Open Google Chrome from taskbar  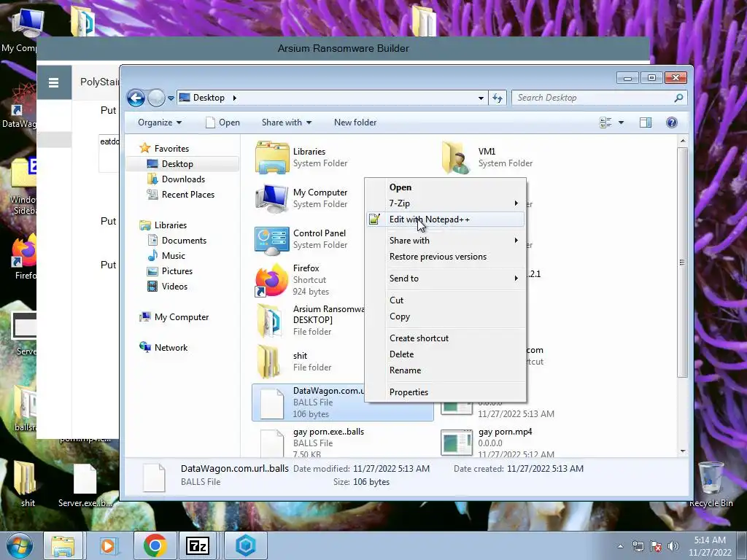tap(155, 546)
